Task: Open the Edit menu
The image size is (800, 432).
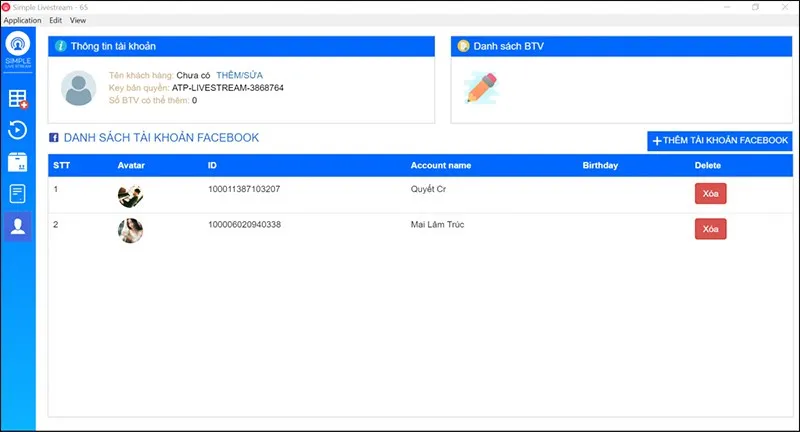Action: click(56, 20)
